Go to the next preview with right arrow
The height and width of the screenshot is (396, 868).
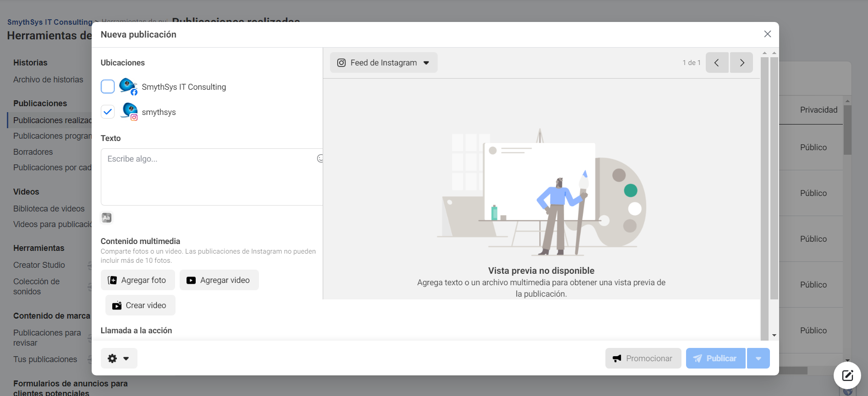[742, 63]
